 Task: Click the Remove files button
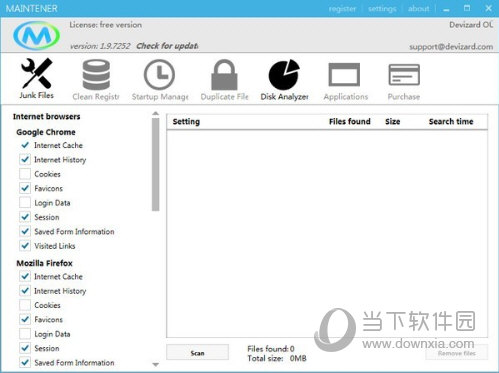tap(457, 353)
